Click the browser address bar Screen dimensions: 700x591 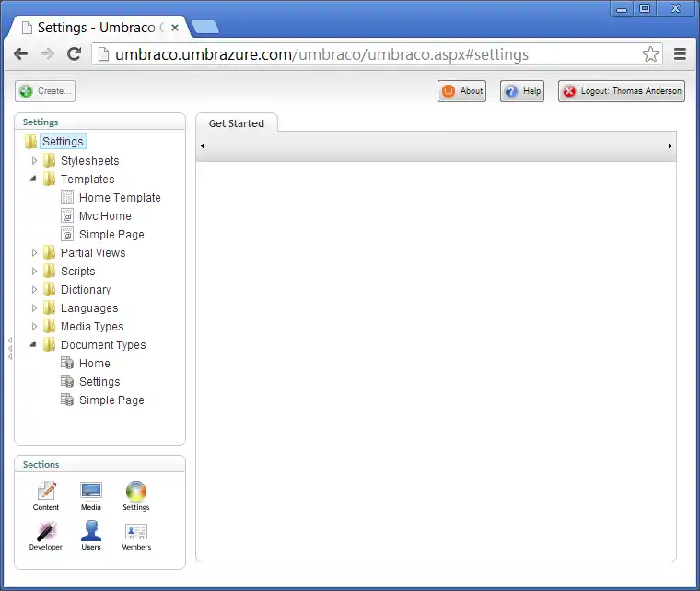coord(377,54)
